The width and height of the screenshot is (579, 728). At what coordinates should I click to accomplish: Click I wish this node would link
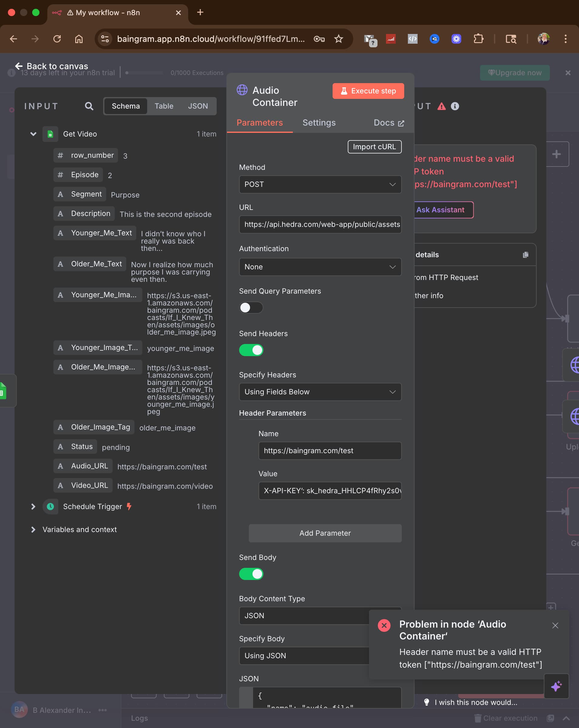coord(476,702)
